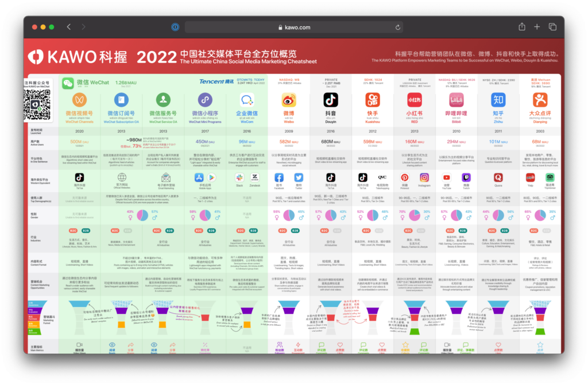The image size is (588, 385).
Task: Click the Slack icon
Action: click(x=239, y=178)
